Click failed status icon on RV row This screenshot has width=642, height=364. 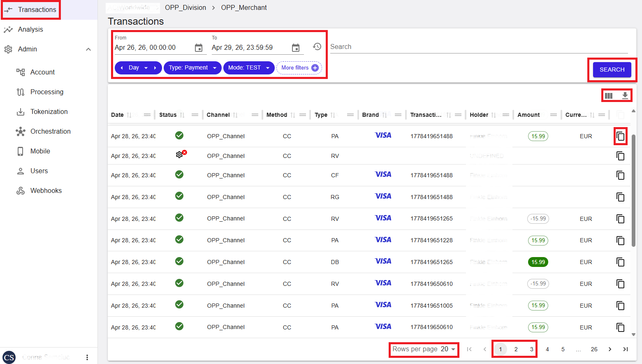pyautogui.click(x=181, y=154)
